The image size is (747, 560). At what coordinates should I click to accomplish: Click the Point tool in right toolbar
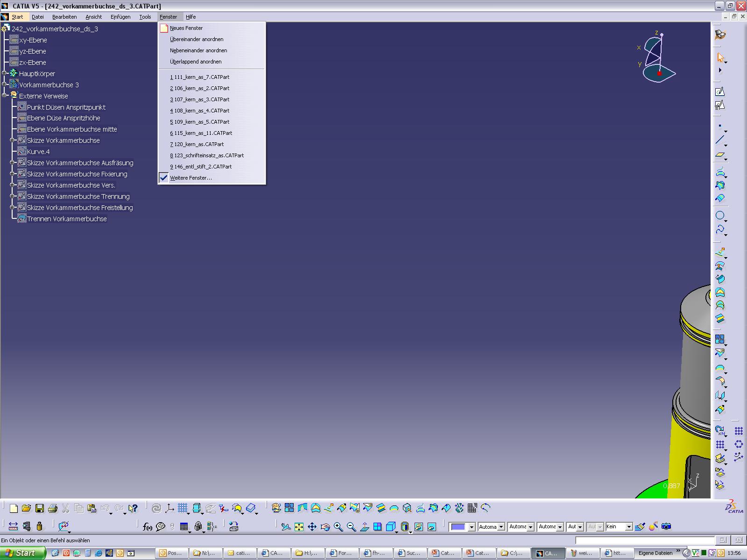click(x=720, y=126)
